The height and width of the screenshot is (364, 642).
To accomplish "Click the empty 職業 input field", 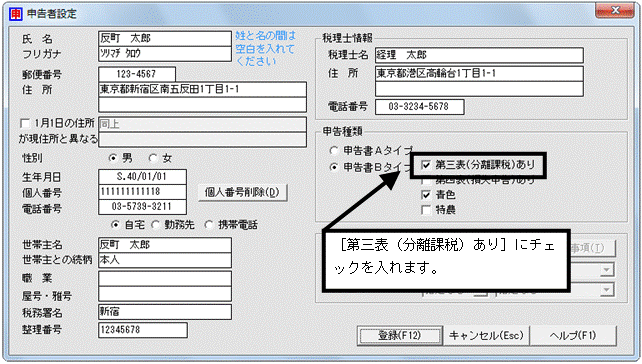I will pos(165,278).
